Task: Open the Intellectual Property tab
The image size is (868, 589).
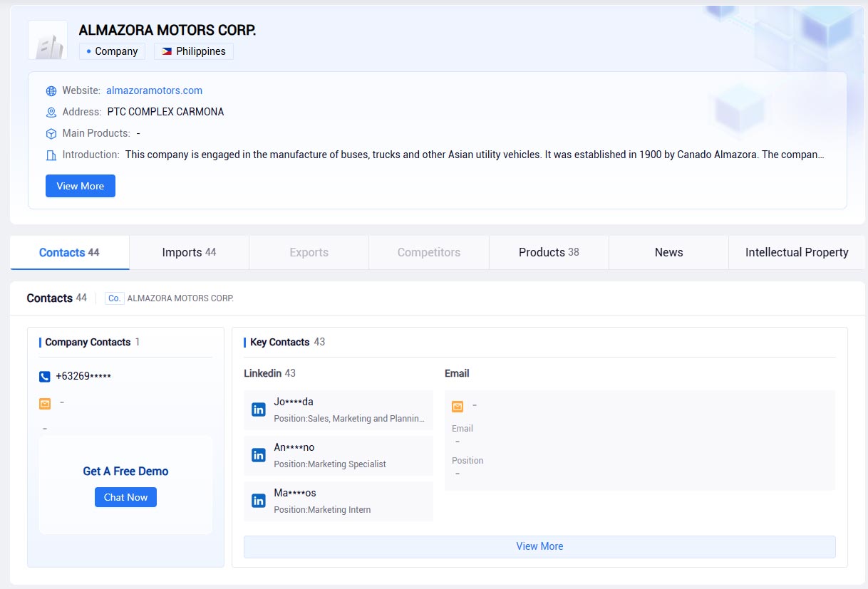Action: tap(797, 253)
